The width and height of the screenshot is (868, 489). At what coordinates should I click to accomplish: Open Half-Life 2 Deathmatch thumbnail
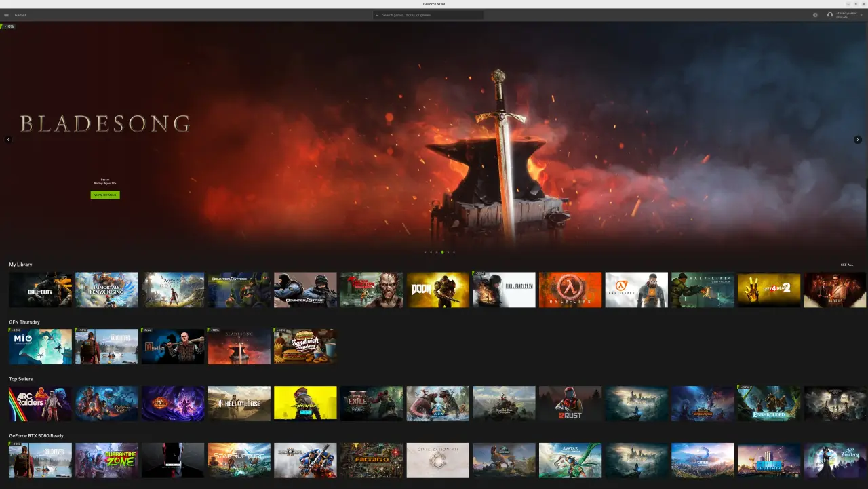tap(703, 290)
